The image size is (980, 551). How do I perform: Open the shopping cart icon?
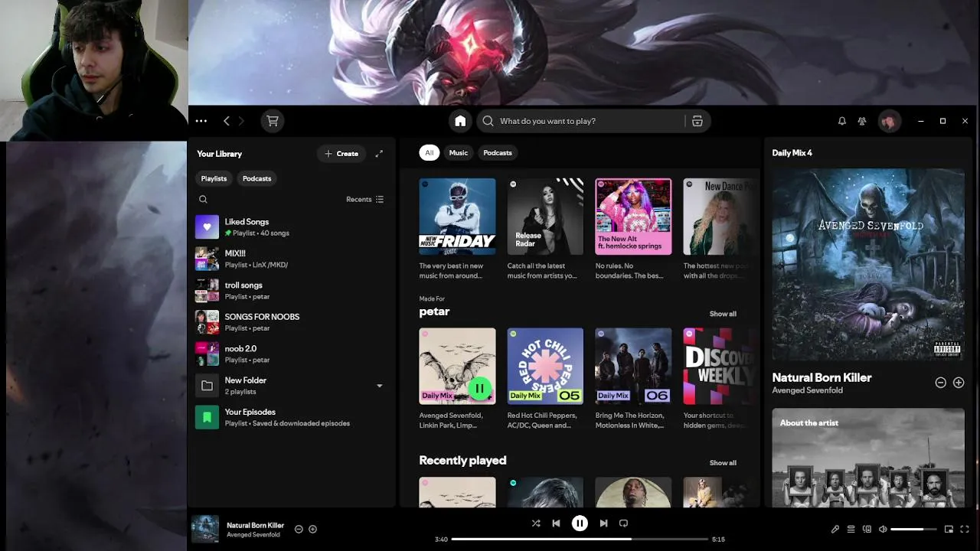272,121
